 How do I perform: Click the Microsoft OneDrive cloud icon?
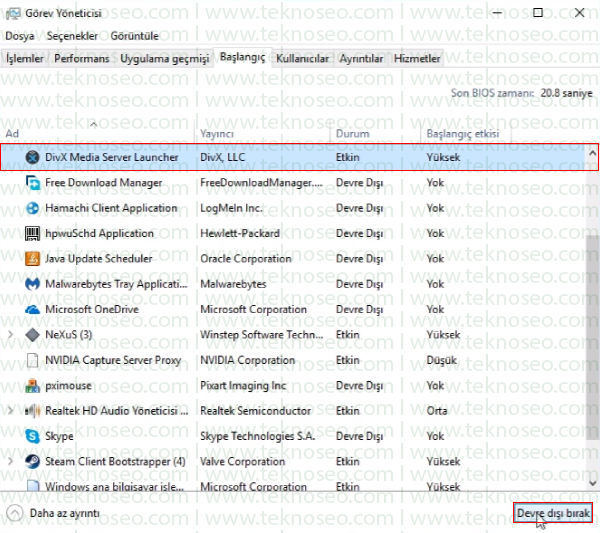(x=33, y=310)
